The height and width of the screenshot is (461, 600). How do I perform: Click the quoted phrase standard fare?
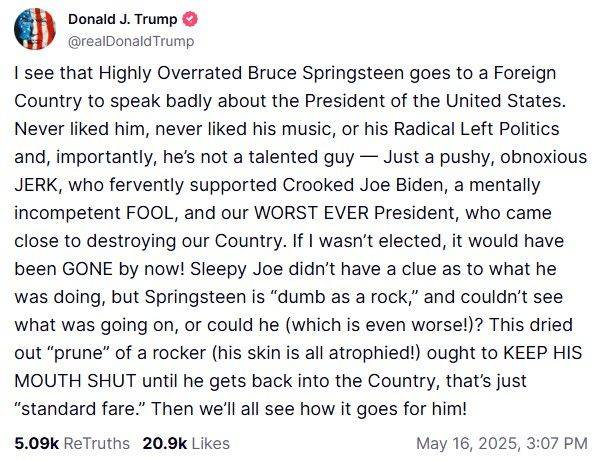(80, 409)
